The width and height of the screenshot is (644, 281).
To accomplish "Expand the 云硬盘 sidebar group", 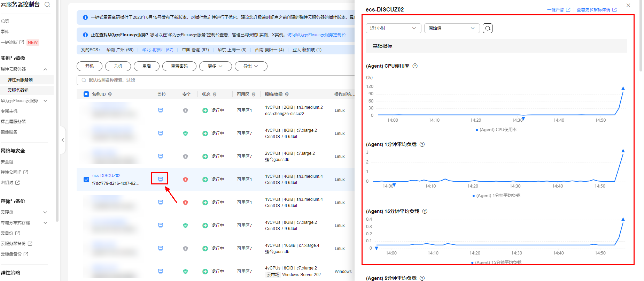I will point(45,212).
